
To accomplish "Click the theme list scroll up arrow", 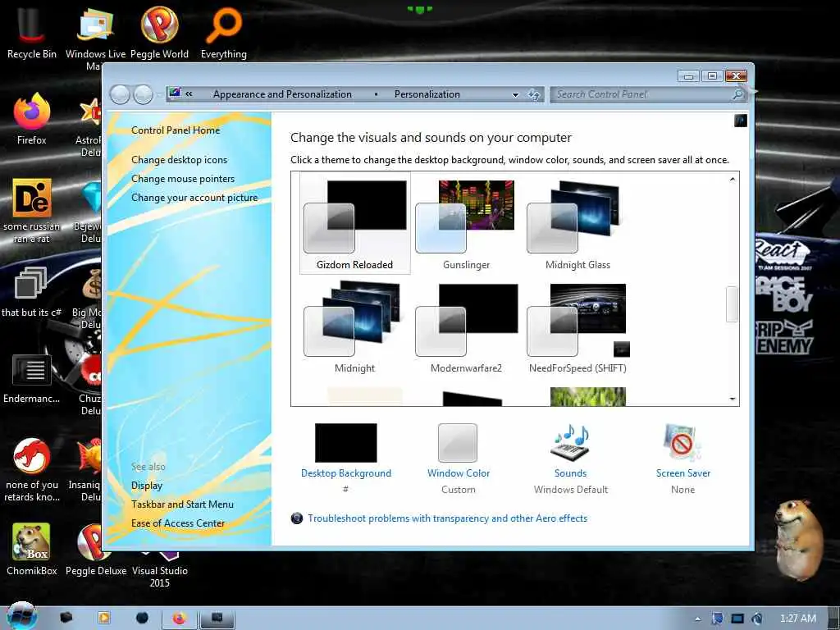I will click(x=732, y=180).
